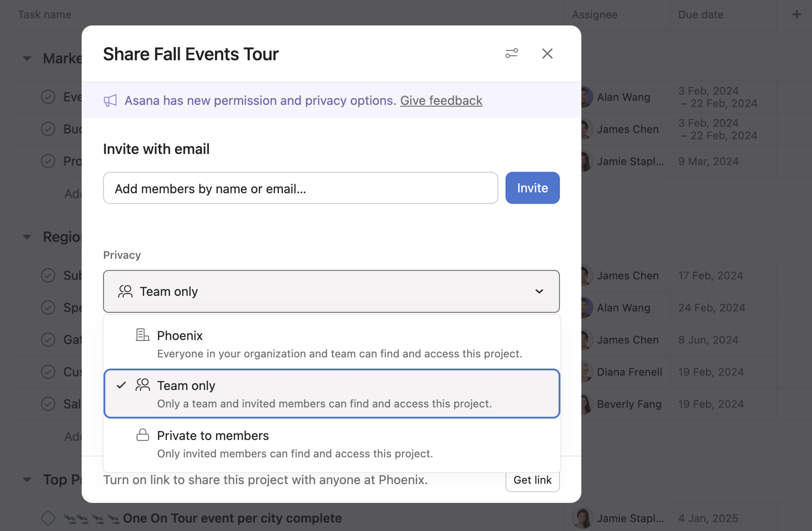
Task: Click the Get link button
Action: point(532,480)
